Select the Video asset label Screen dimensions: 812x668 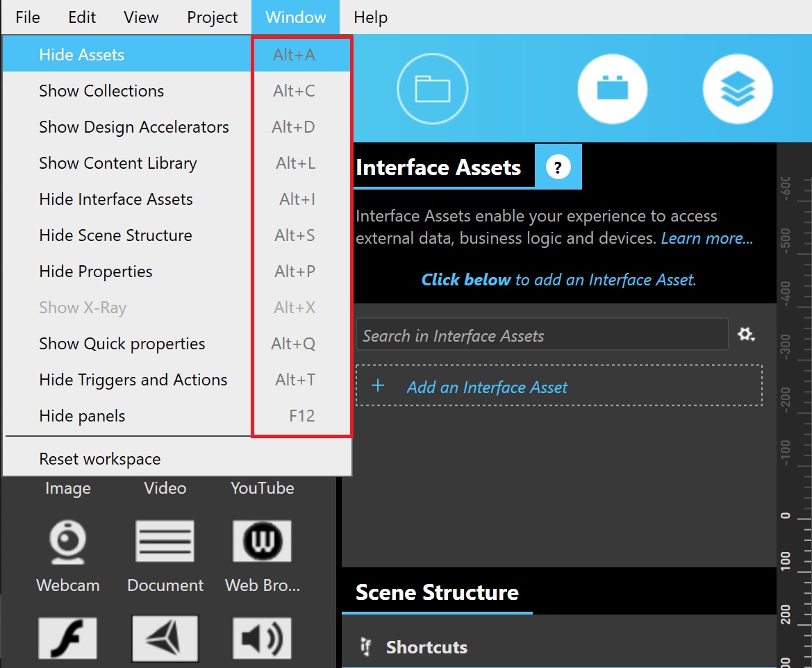165,487
